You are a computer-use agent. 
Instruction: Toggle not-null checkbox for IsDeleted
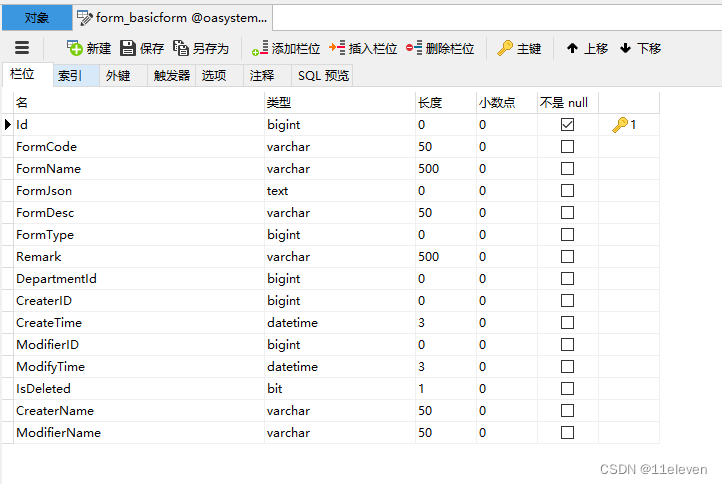pos(567,389)
